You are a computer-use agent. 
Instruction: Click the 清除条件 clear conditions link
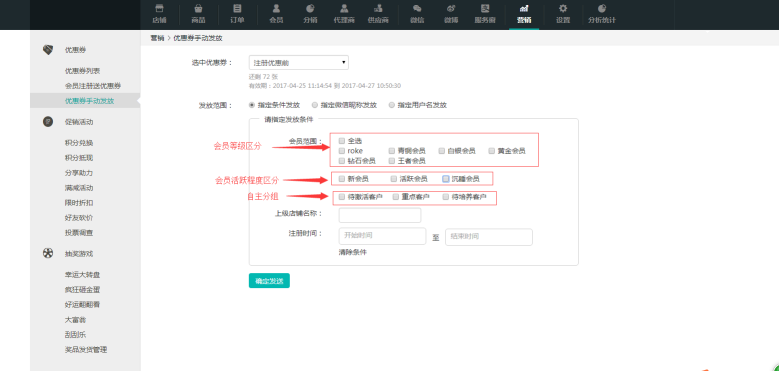353,252
